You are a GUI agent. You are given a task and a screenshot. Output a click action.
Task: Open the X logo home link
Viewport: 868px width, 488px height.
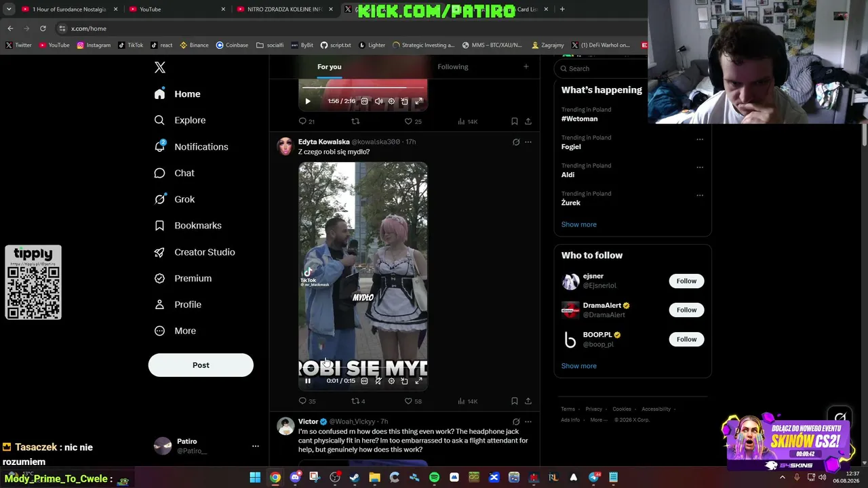pos(160,67)
